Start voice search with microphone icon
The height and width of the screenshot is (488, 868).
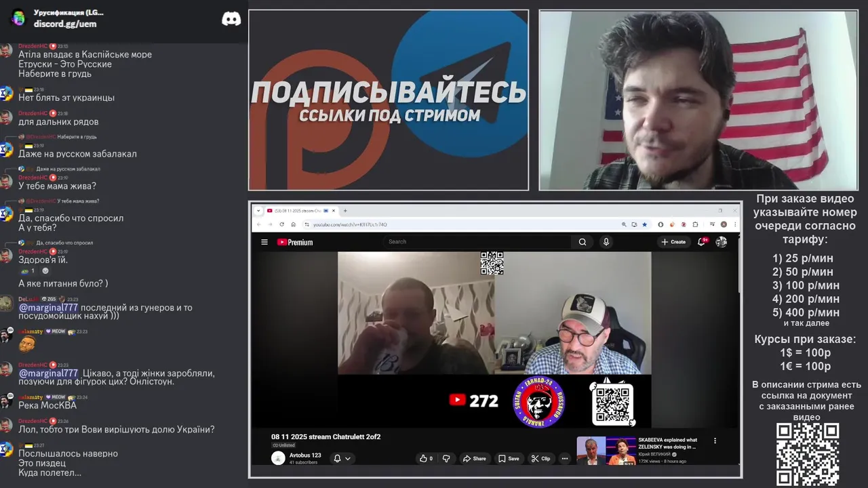[606, 242]
